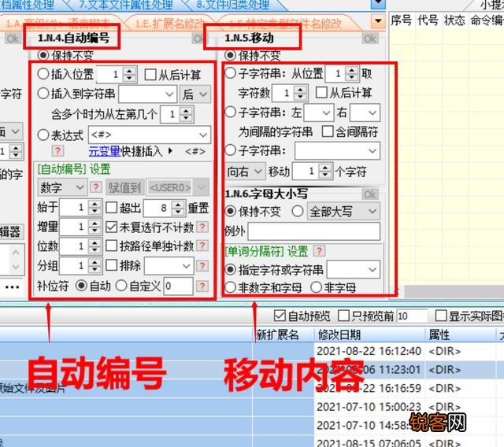Screen dimensions: 504x447
Task: Sort by 属性 column header
Action: click(460, 335)
